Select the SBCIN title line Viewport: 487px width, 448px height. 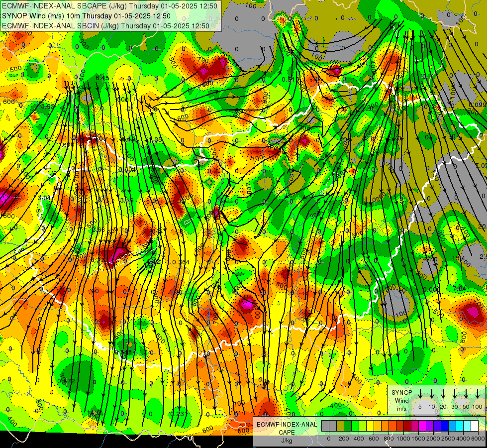point(105,26)
